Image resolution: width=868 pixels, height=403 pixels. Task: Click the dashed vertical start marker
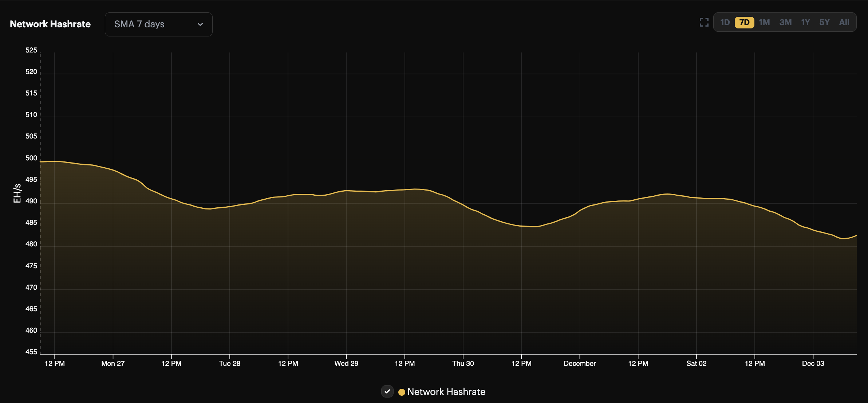coord(40,200)
